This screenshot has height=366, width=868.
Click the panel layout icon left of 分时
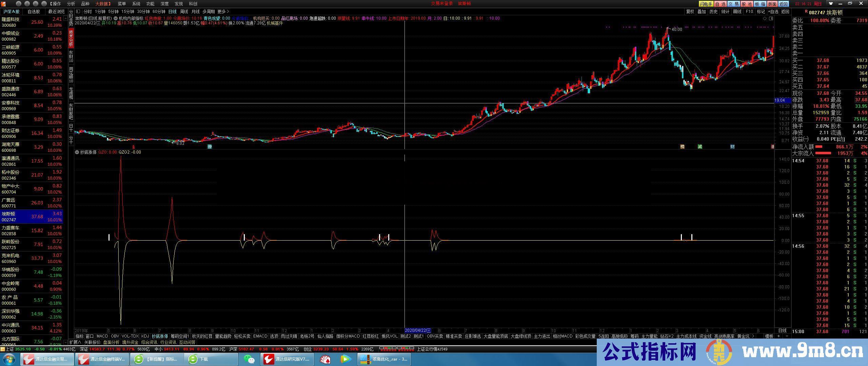78,12
